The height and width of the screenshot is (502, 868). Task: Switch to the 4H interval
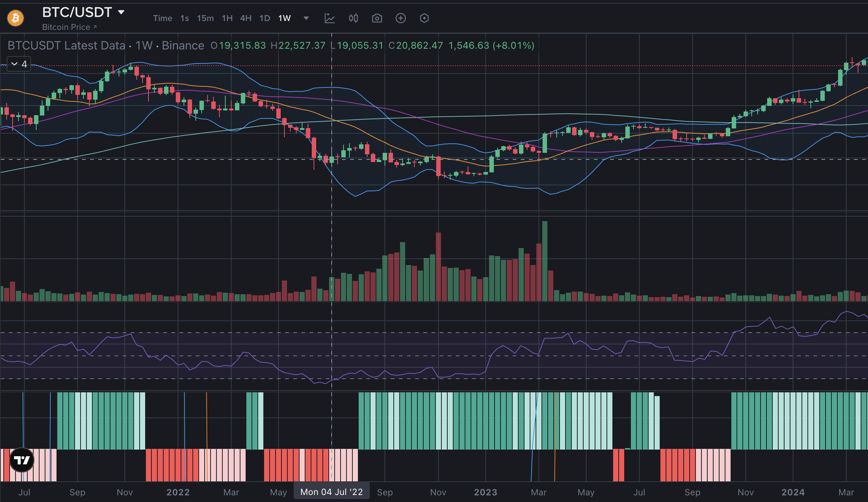point(246,18)
